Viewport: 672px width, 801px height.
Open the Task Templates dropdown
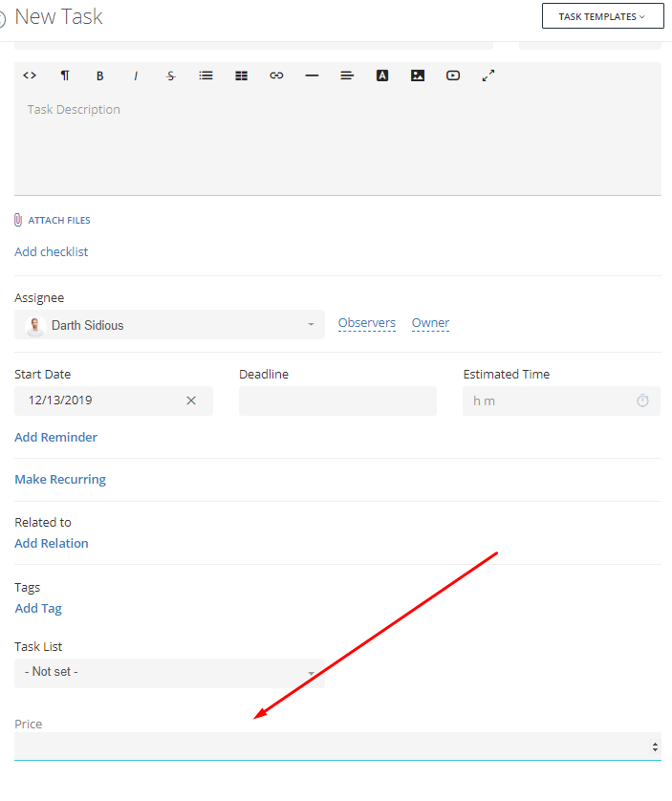[602, 16]
